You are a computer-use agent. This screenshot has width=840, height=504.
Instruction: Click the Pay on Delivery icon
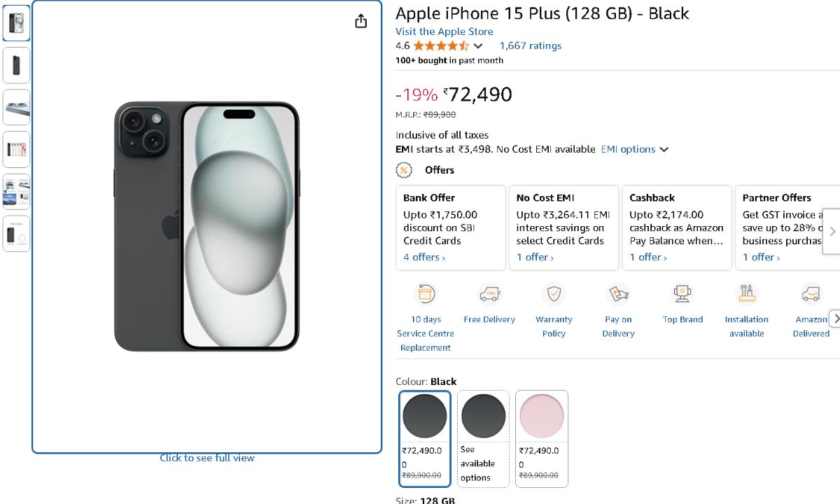tap(618, 294)
